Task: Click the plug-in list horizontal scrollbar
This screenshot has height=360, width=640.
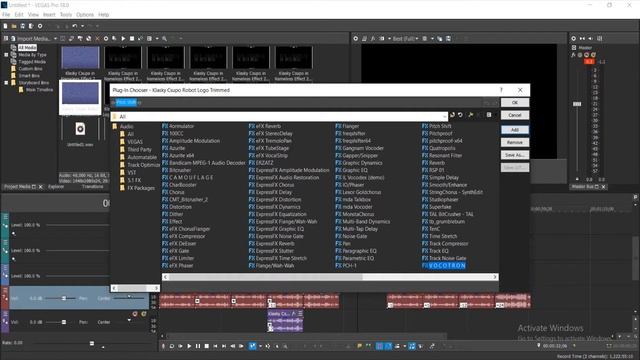Action: click(x=330, y=277)
